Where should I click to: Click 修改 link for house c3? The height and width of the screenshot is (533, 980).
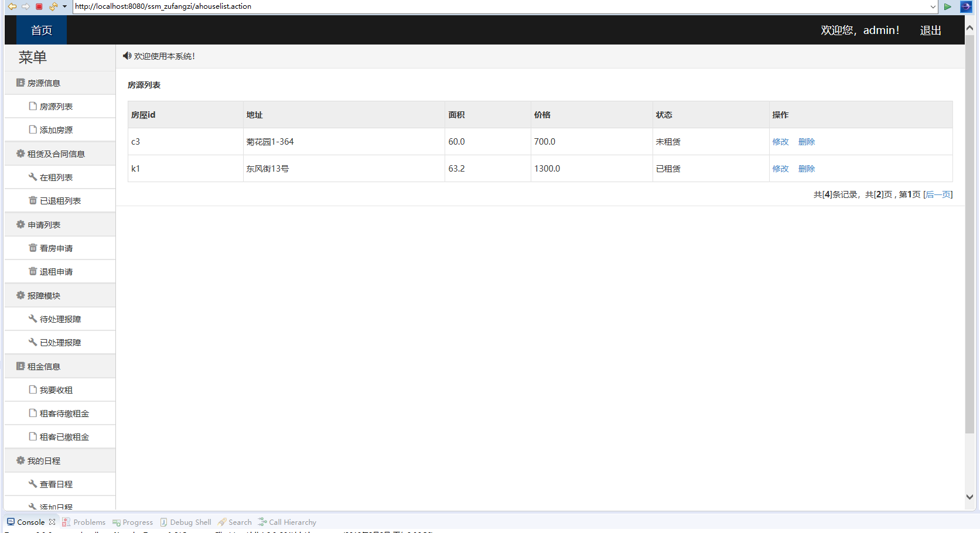[780, 141]
